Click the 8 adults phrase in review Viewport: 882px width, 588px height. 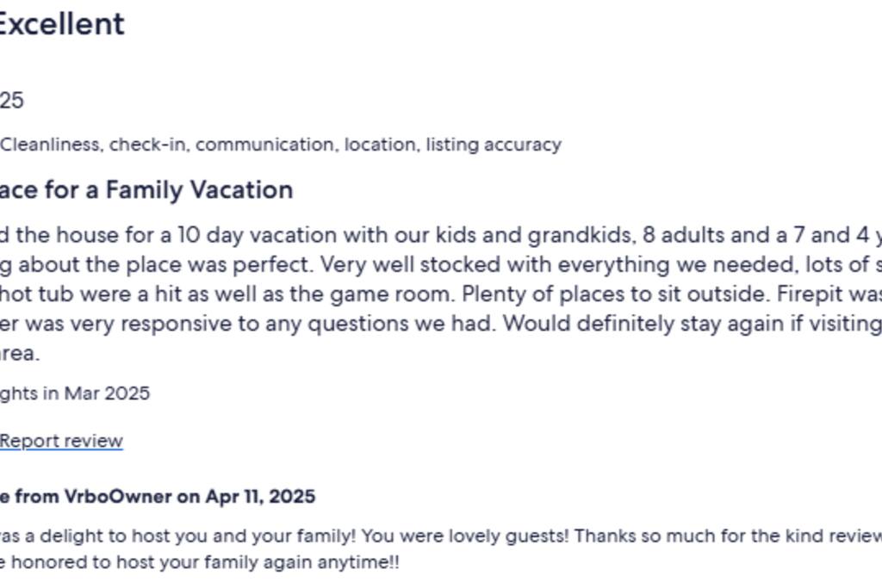(x=683, y=235)
